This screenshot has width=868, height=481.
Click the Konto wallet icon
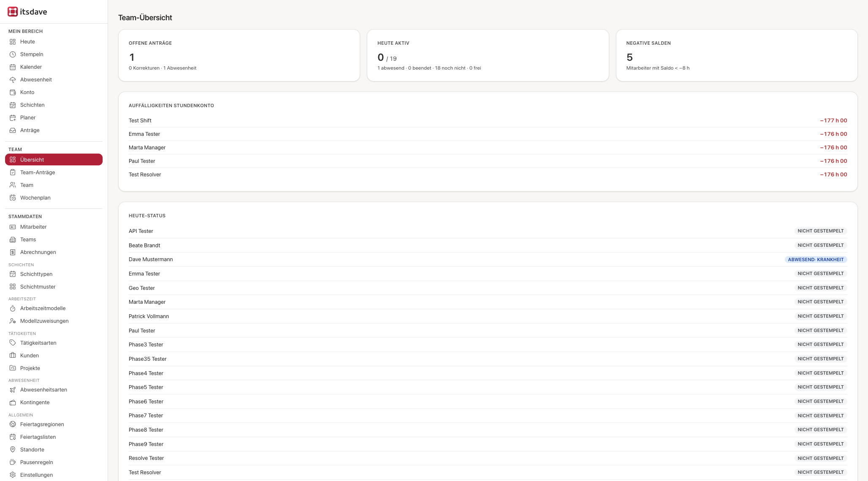tap(13, 92)
